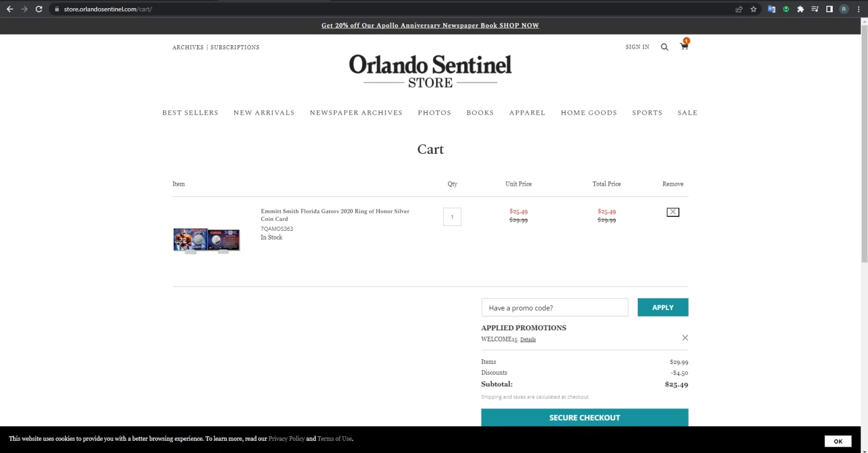Open the Apparel menu
The image size is (868, 453).
coord(527,113)
